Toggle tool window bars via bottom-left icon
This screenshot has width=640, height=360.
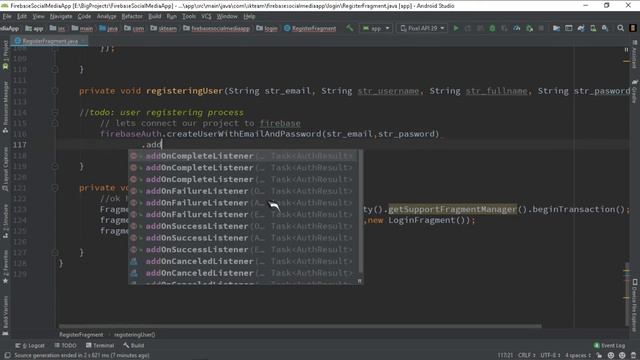(7, 356)
